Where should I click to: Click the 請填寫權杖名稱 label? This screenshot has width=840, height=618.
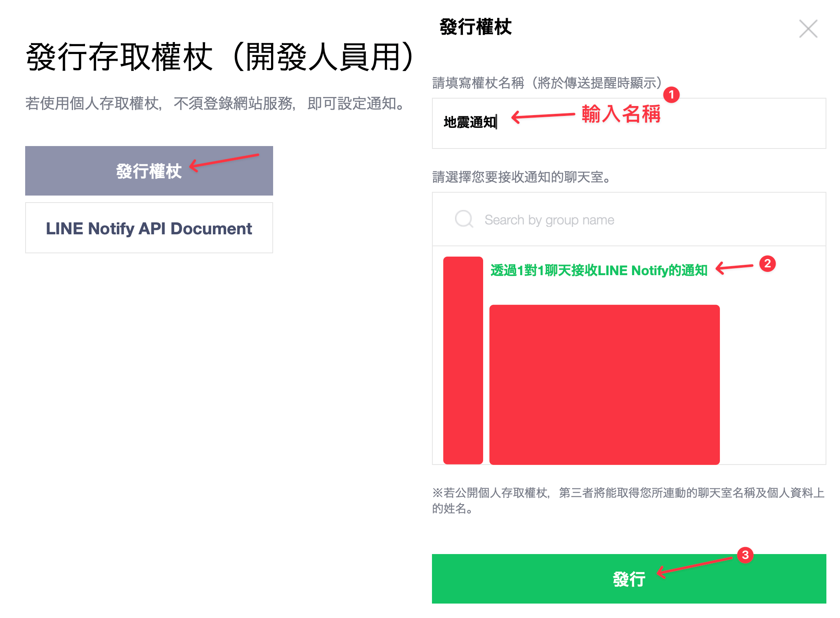pyautogui.click(x=547, y=83)
